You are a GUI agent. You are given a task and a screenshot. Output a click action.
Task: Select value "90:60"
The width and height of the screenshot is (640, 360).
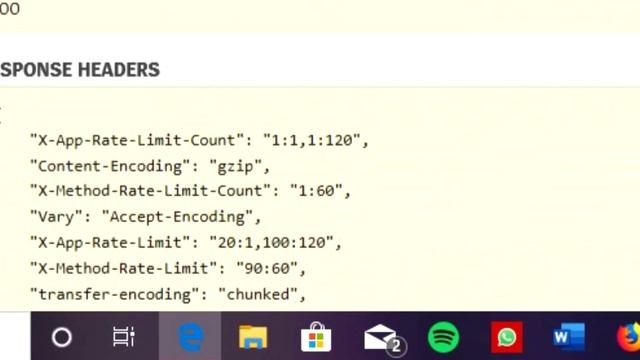tap(267, 269)
